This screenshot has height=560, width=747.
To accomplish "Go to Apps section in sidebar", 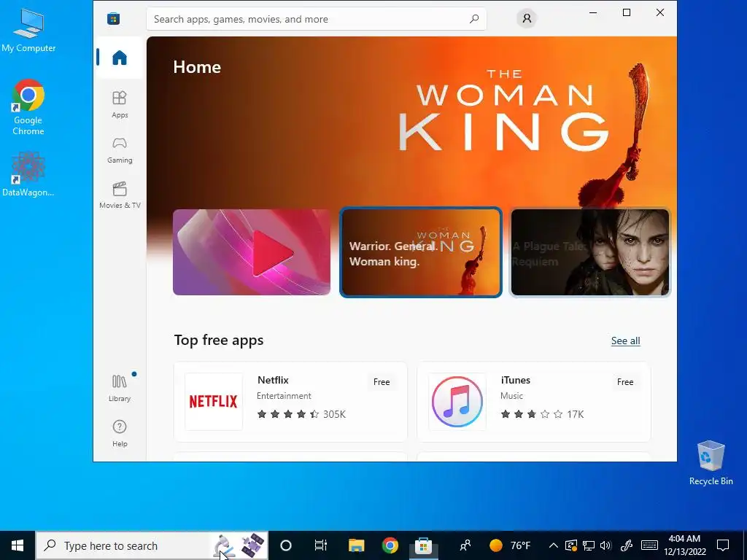I will 120,104.
